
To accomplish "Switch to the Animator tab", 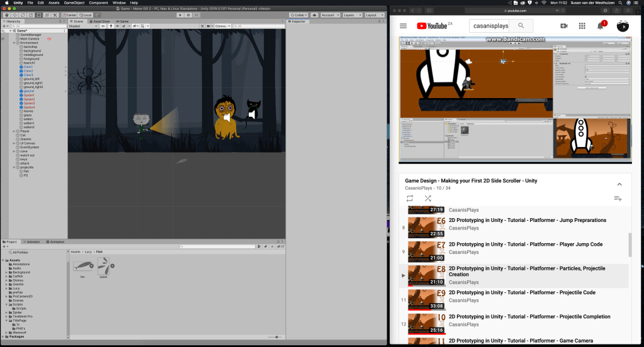I will 33,241.
